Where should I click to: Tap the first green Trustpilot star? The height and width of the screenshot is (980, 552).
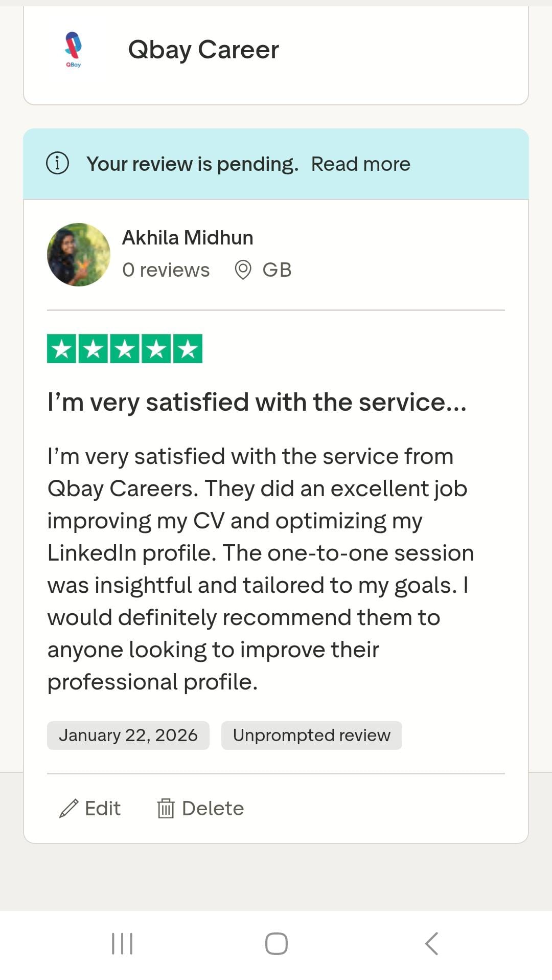pos(61,348)
